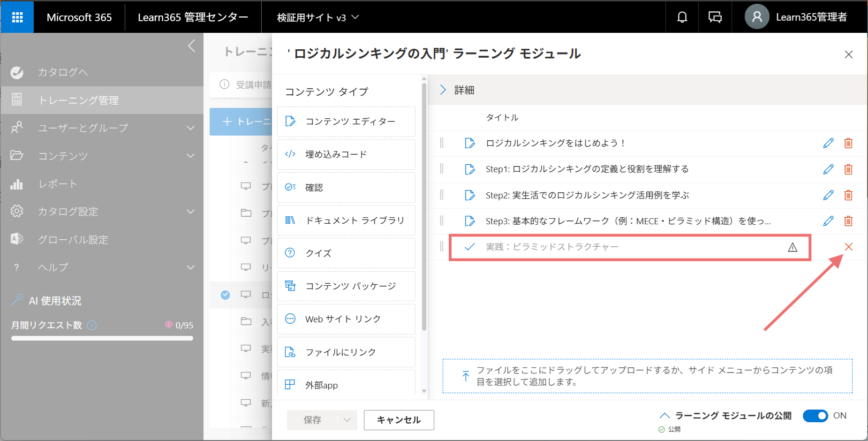
Task: Expand ヘルプ sidebar chevron
Action: click(x=190, y=267)
